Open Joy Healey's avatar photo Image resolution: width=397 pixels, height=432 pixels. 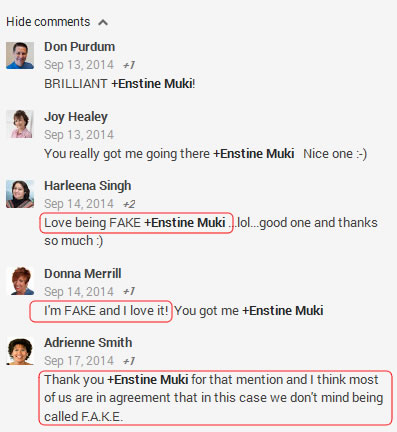[x=20, y=124]
